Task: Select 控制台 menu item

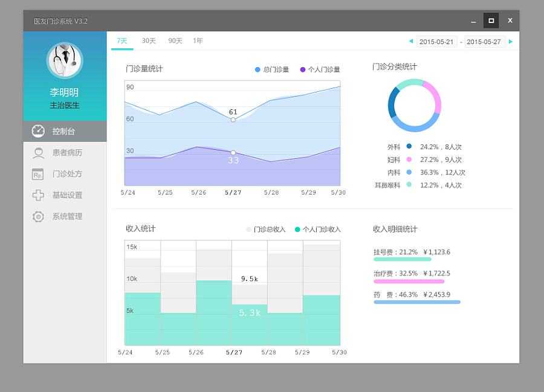Action: click(65, 131)
